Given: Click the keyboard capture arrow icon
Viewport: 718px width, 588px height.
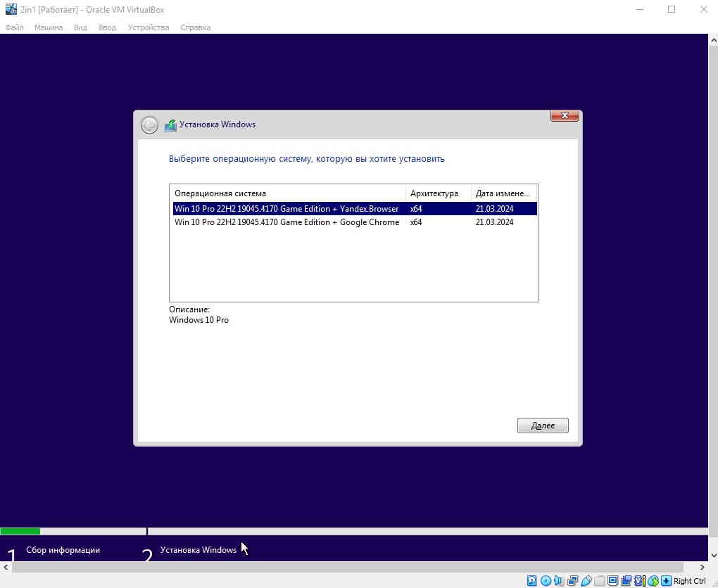Looking at the screenshot, I should click(666, 581).
